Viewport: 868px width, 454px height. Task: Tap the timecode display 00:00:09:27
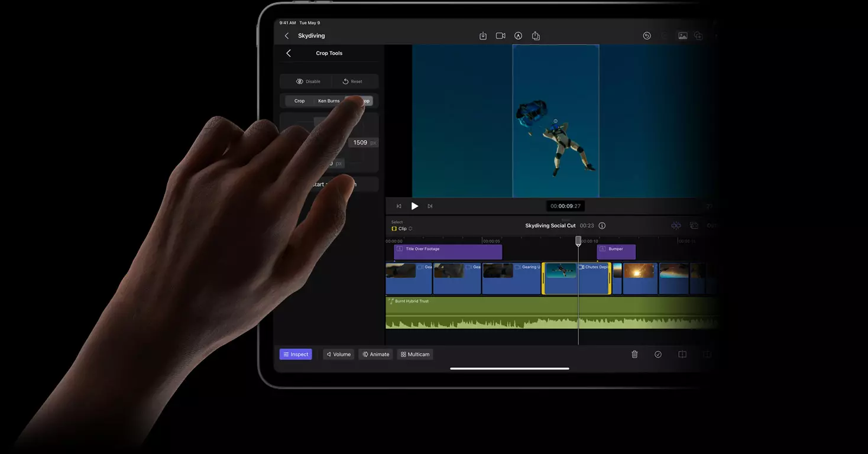pyautogui.click(x=565, y=206)
